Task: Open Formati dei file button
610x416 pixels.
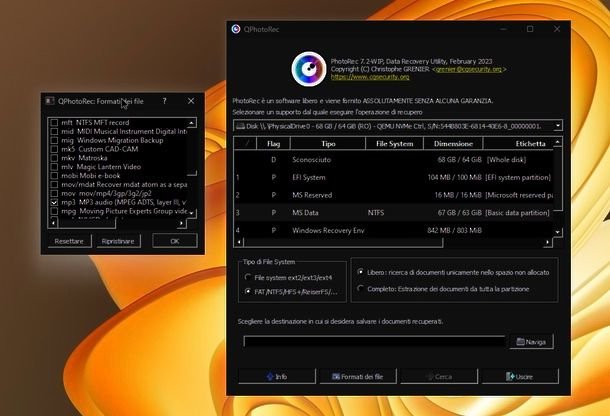Action: pyautogui.click(x=358, y=376)
